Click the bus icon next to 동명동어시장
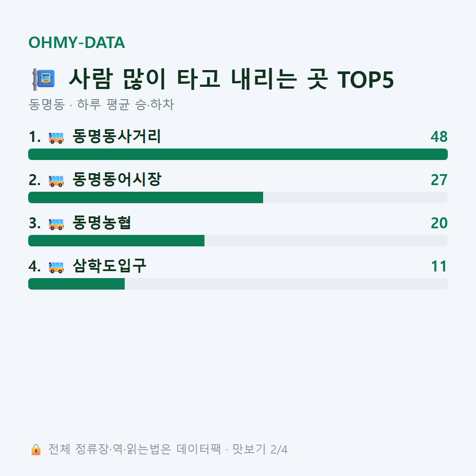476x476 pixels. [56, 181]
